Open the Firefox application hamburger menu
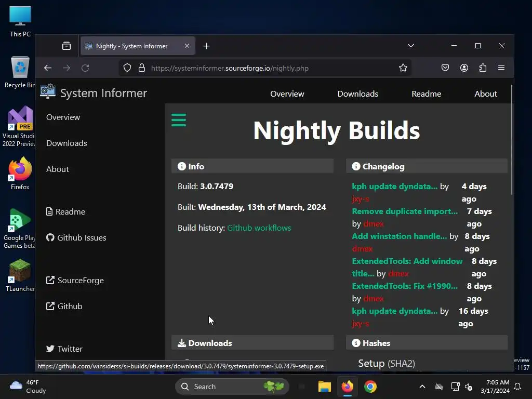The height and width of the screenshot is (399, 532). tap(501, 68)
